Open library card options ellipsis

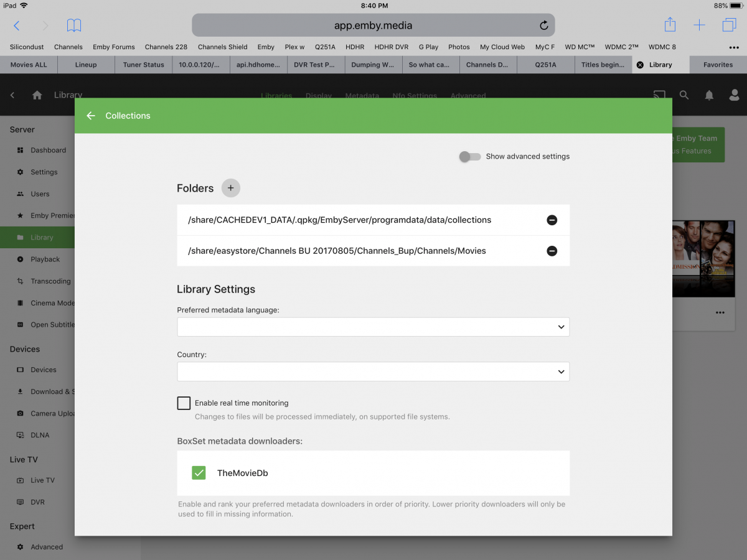coord(720,312)
